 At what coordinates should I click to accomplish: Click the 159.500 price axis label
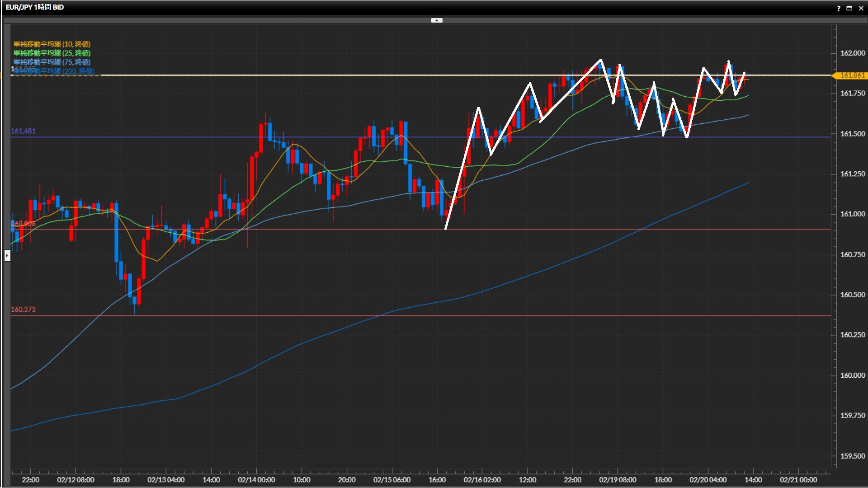pos(852,456)
